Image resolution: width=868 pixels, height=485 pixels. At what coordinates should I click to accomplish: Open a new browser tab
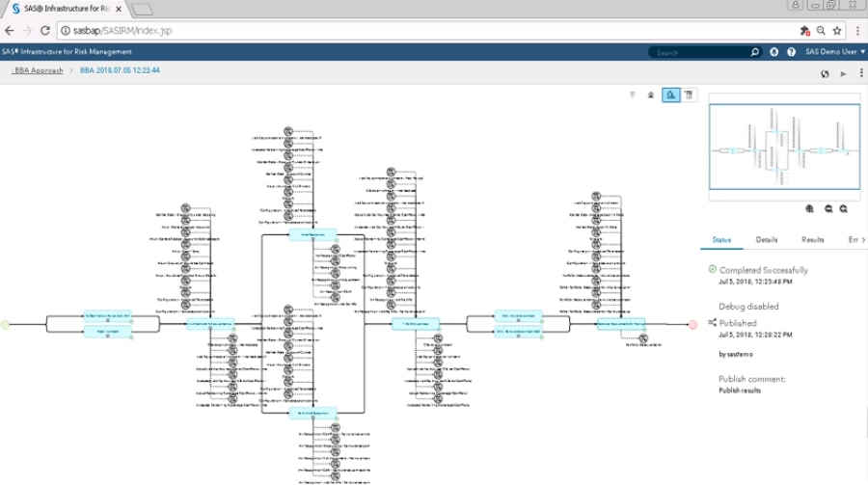click(142, 9)
